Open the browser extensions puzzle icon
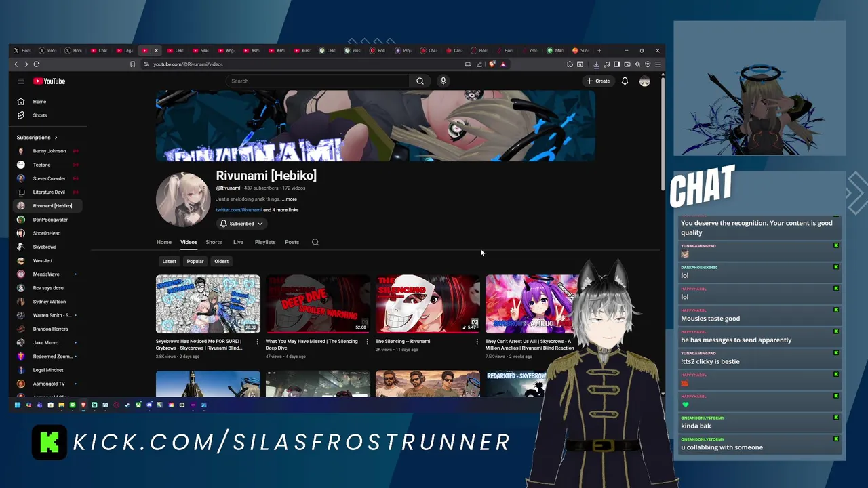This screenshot has width=868, height=488. 570,64
